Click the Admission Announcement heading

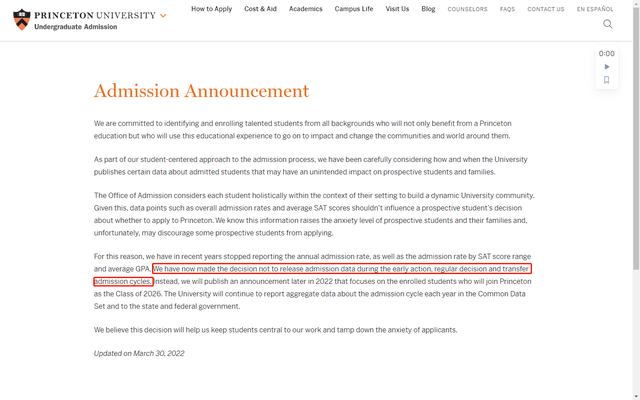pyautogui.click(x=202, y=91)
